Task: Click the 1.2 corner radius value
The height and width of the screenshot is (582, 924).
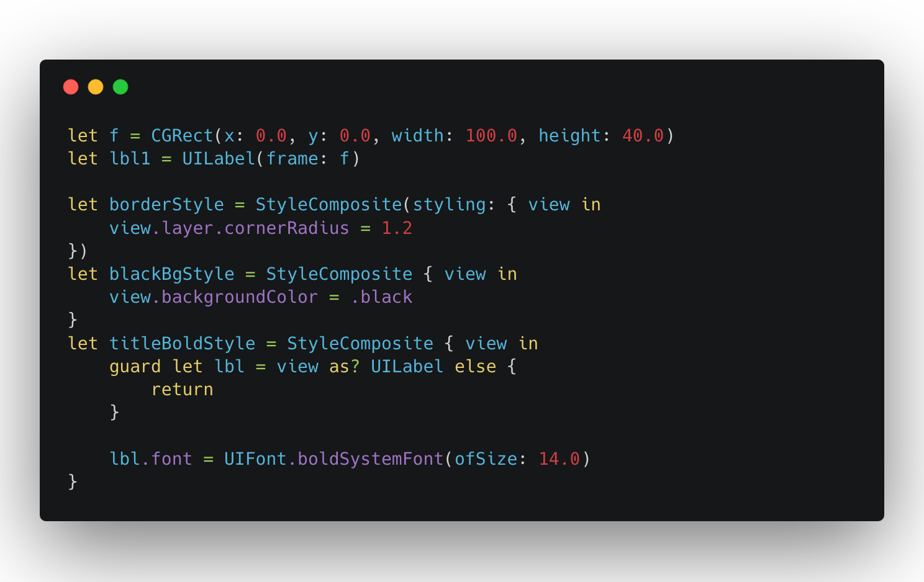Action: pyautogui.click(x=397, y=228)
